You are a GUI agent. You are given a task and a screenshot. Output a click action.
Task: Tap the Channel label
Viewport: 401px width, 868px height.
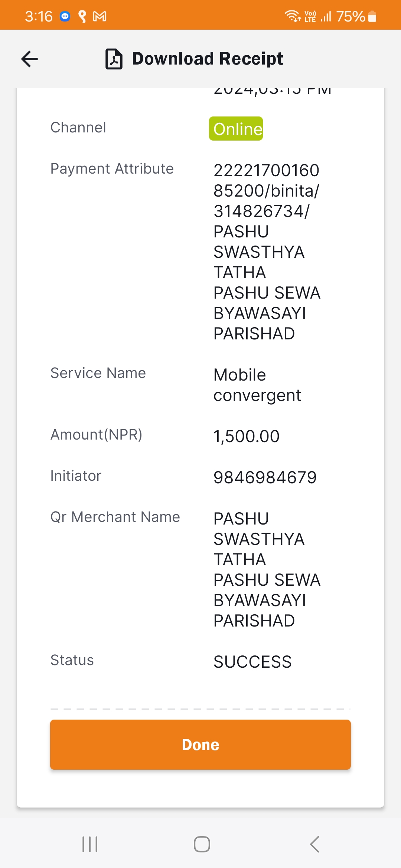point(78,127)
